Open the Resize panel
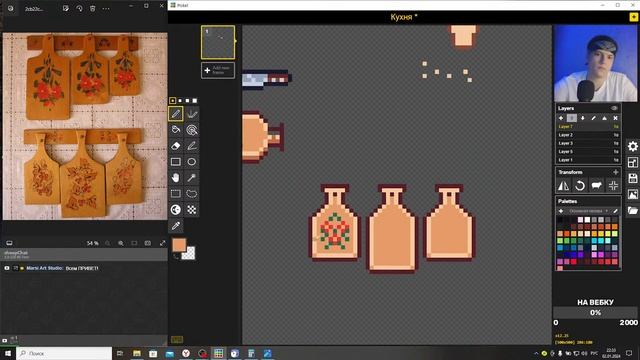This screenshot has width=640, height=360. tap(633, 162)
